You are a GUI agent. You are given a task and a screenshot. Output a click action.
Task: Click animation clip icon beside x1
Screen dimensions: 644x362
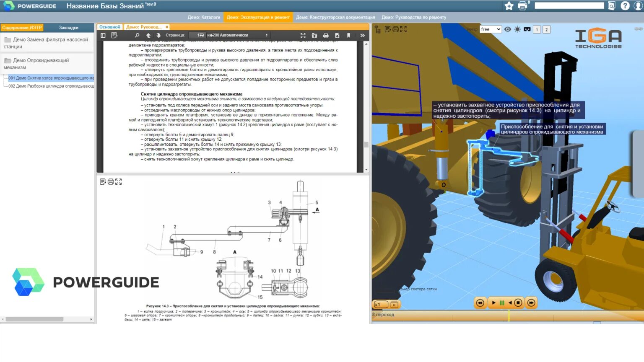point(394,305)
